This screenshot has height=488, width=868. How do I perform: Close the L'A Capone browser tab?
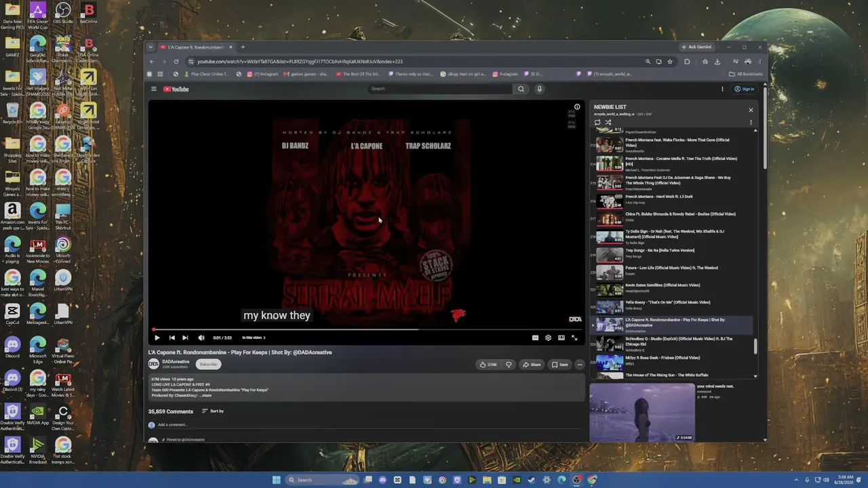pos(231,47)
